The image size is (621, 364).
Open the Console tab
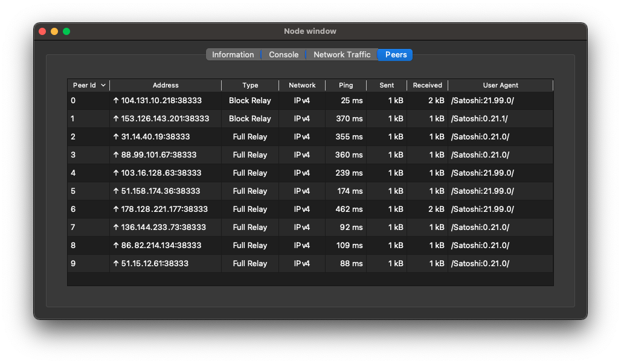click(283, 54)
